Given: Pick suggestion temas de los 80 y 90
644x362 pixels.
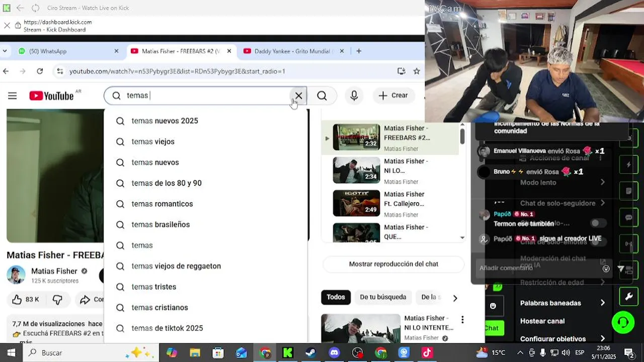Looking at the screenshot, I should click(x=205, y=183).
